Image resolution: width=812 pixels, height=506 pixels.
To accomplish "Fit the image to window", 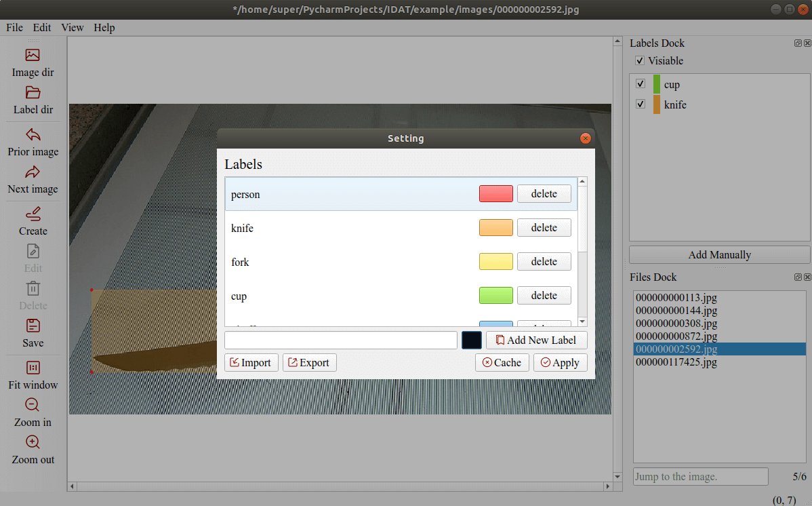I will pyautogui.click(x=33, y=374).
